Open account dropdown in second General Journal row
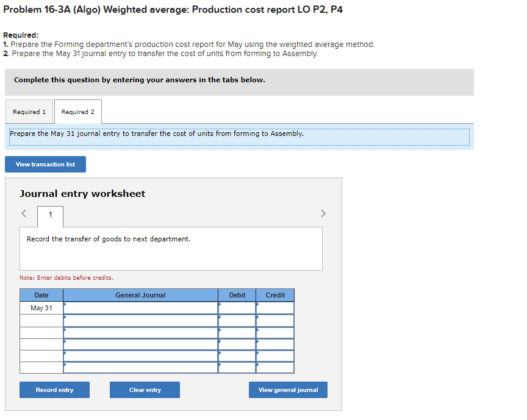The image size is (527, 420). point(140,320)
